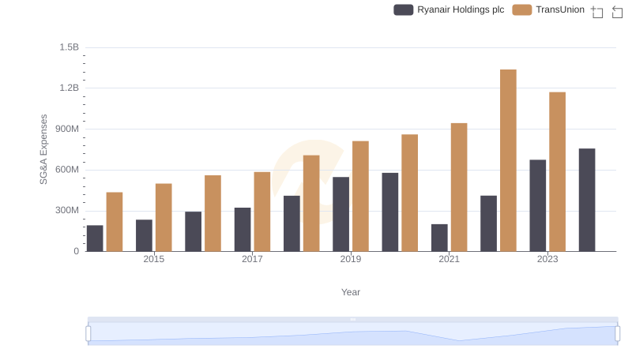Click x-axis label 2017
The height and width of the screenshot is (364, 632).
[252, 259]
